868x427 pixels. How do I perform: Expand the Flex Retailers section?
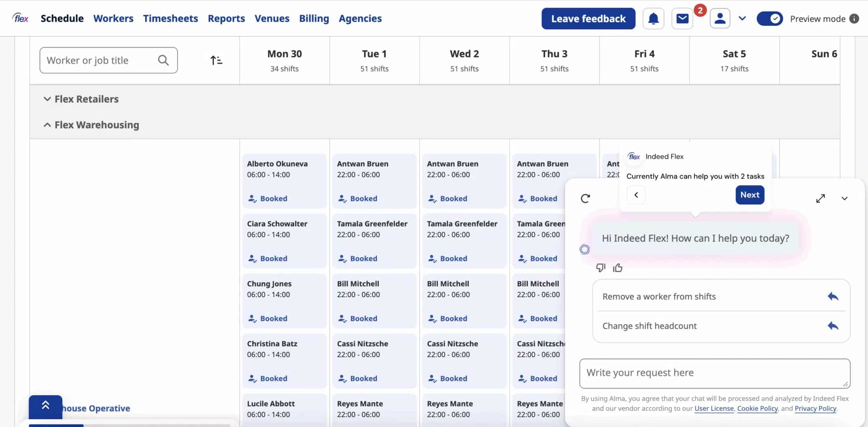pyautogui.click(x=48, y=99)
